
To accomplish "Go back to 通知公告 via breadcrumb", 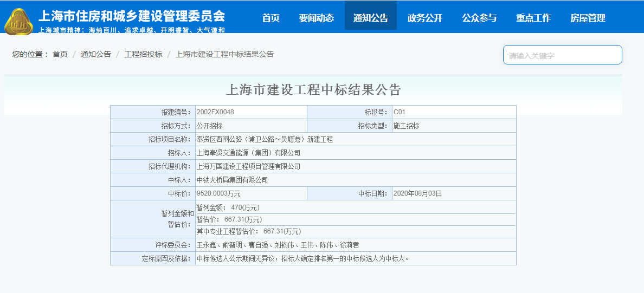I will click(x=96, y=54).
